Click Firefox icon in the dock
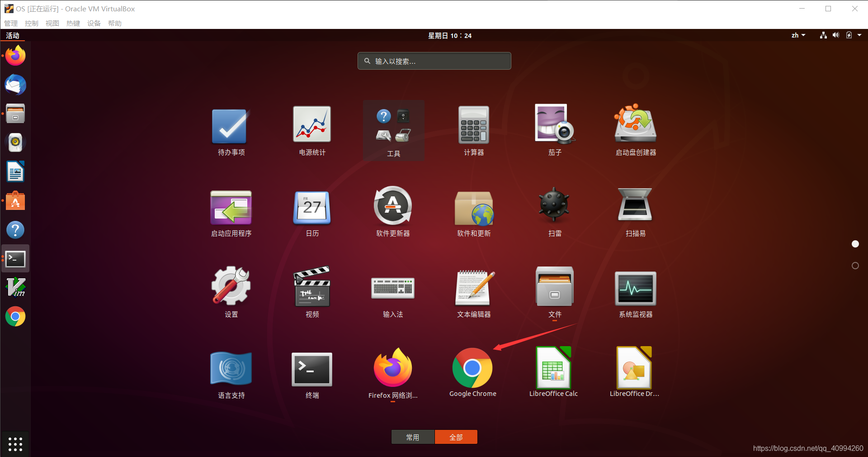The image size is (868, 457). coord(15,56)
